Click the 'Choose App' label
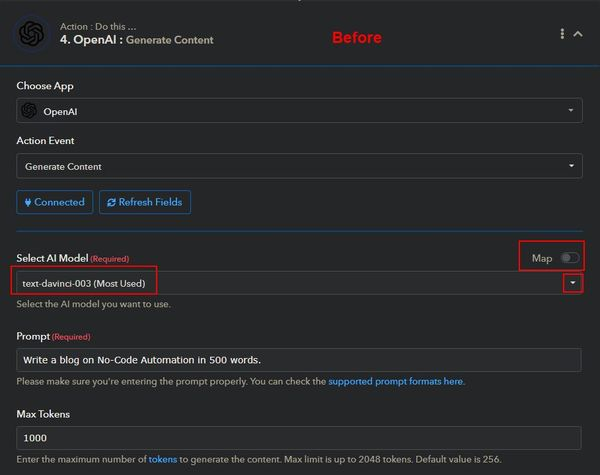The height and width of the screenshot is (475, 600). click(45, 86)
